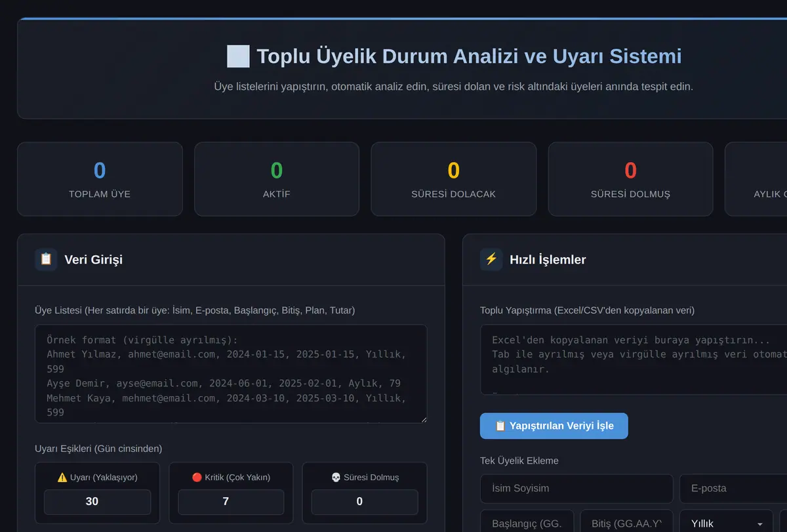This screenshot has height=532, width=787.
Task: Click the Uyarı (Yaklaşıyor) threshold field
Action: click(x=97, y=502)
